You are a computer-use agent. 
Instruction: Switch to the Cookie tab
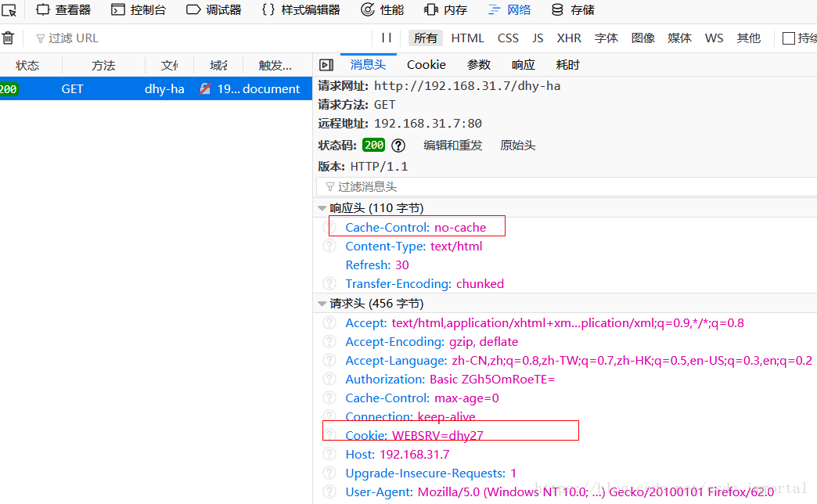coord(426,64)
